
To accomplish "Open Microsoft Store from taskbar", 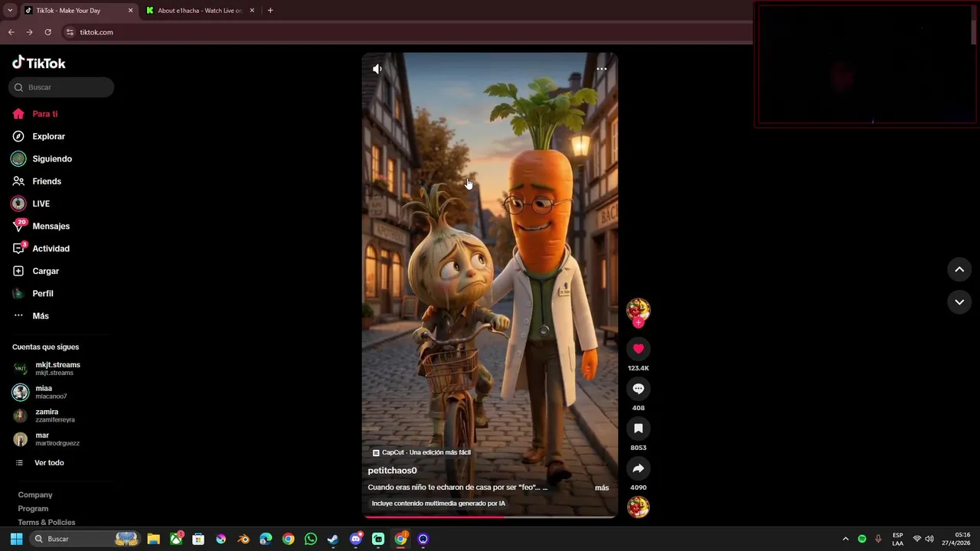I will coord(198,539).
